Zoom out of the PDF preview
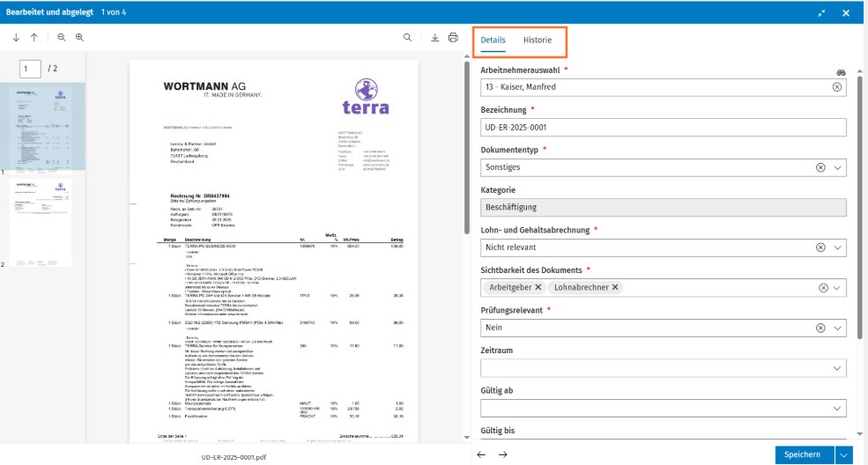868x465 pixels. (62, 38)
